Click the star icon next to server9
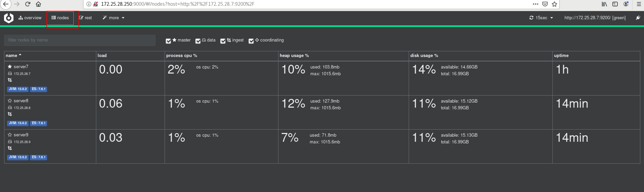Image resolution: width=644 pixels, height=192 pixels. (x=10, y=135)
